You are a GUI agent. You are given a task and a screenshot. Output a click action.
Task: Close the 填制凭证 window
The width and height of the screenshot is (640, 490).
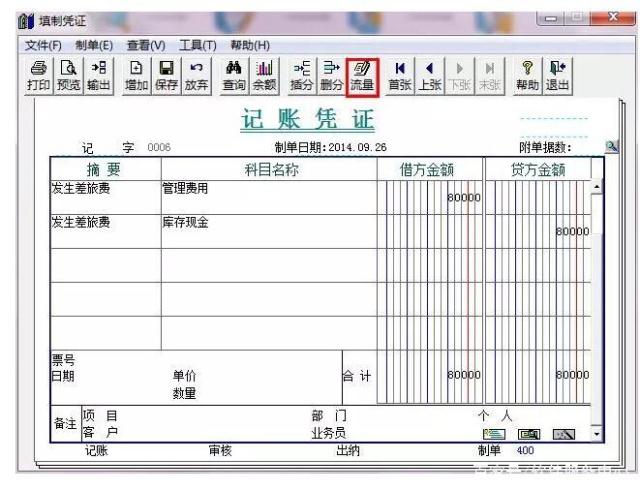[x=613, y=18]
